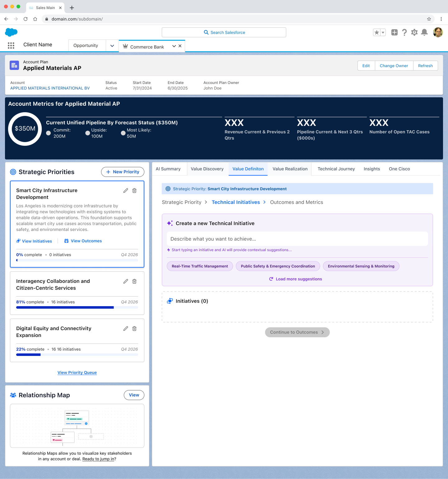448x479 pixels.
Task: Edit the Digital Equity priority pencil icon
Action: [x=126, y=329]
